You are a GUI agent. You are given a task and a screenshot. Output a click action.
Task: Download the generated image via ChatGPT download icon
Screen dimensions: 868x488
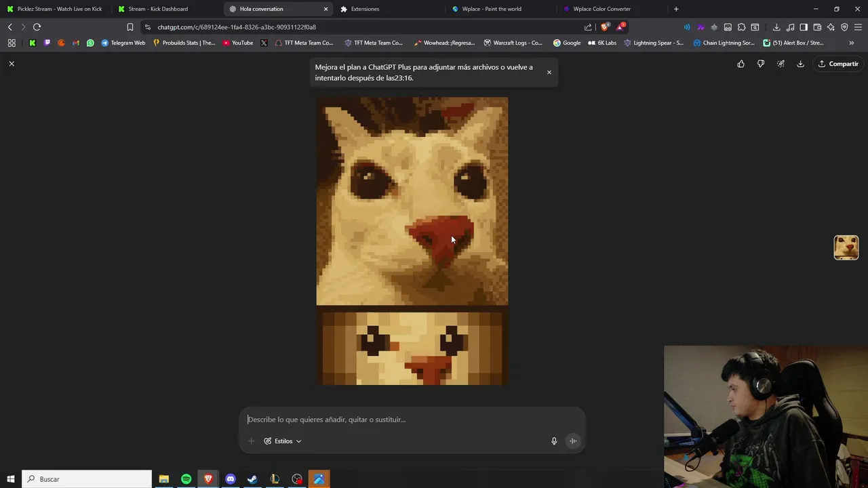800,64
